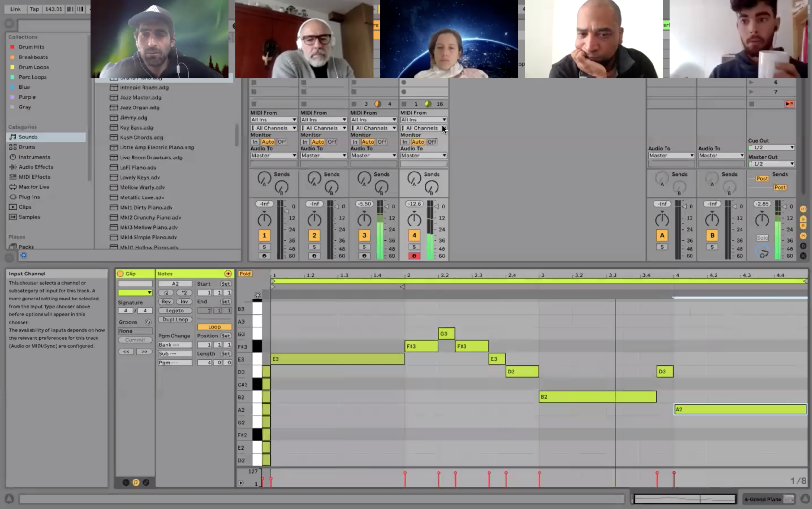The image size is (812, 509).
Task: Toggle the track 3 activator button
Action: tap(364, 235)
